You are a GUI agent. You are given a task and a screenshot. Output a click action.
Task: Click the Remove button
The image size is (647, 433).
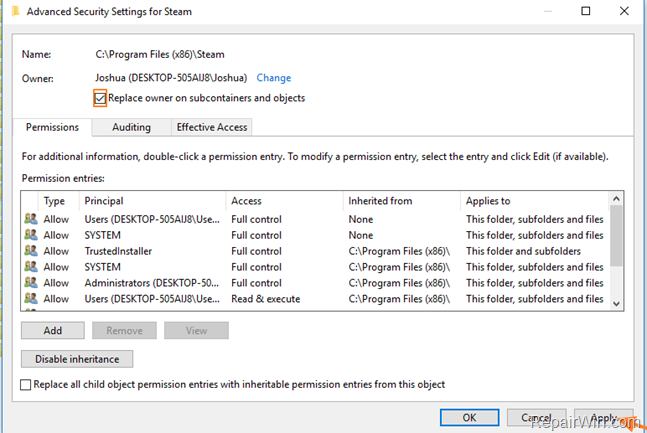click(124, 331)
